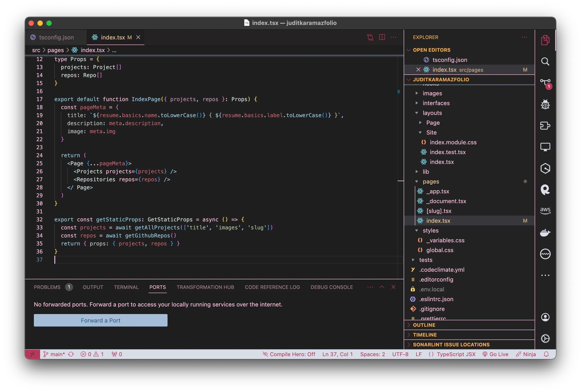The height and width of the screenshot is (392, 581).
Task: Toggle the notifications bell in status bar
Action: 546,354
